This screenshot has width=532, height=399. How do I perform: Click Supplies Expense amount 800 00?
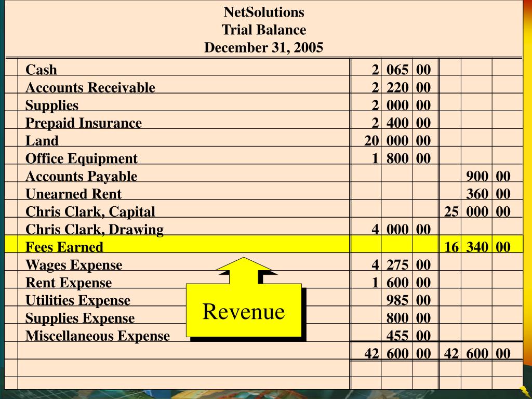click(x=408, y=318)
